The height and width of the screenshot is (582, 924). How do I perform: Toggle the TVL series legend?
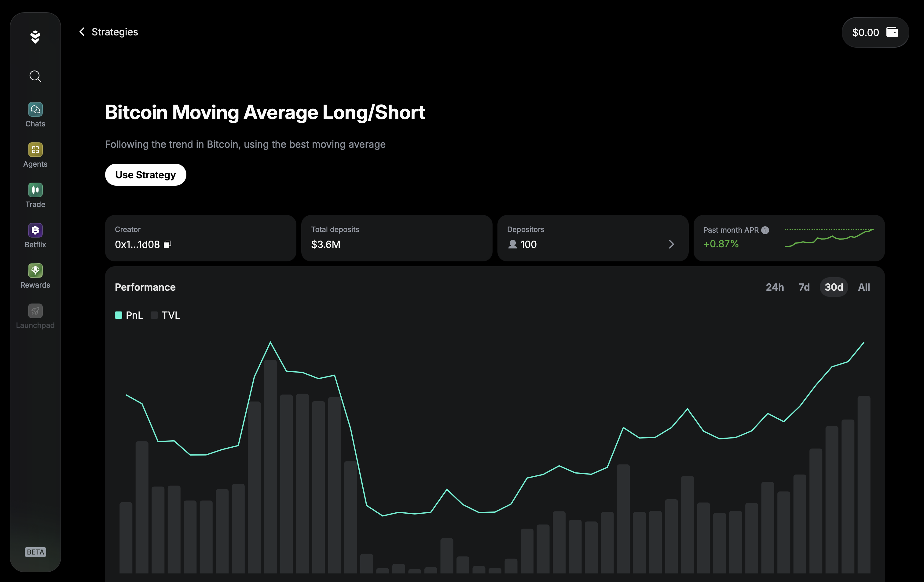[x=166, y=315]
